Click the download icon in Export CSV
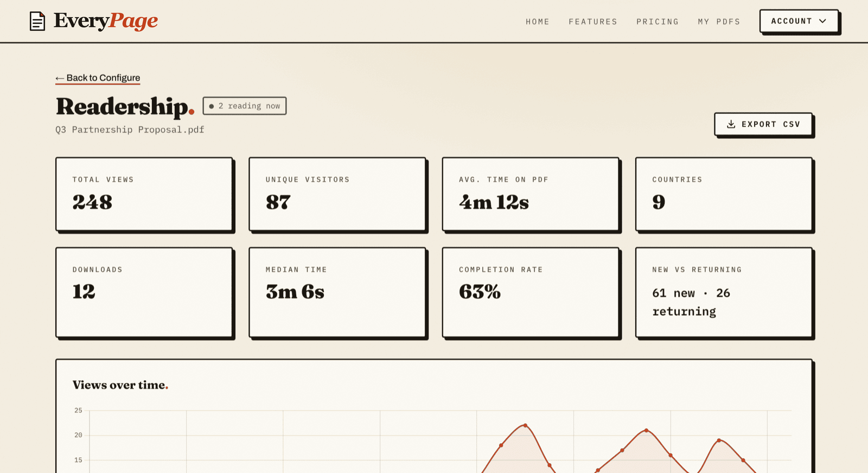The height and width of the screenshot is (473, 868). (x=731, y=124)
